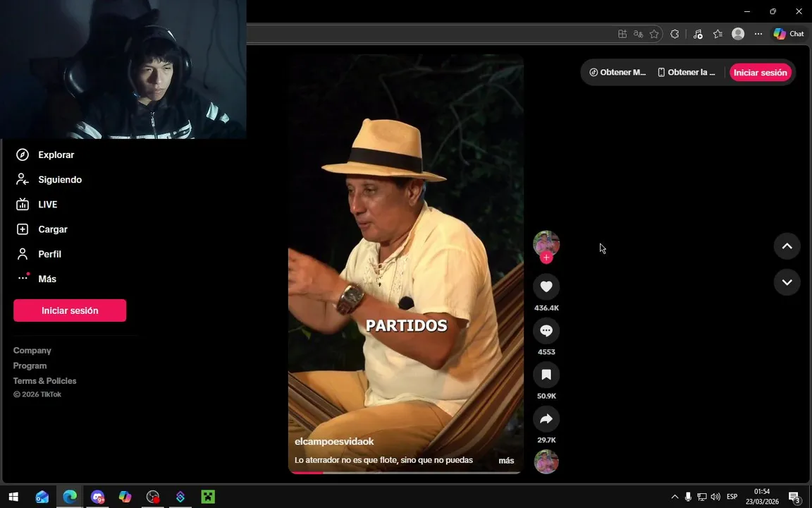Click the 29.7K shares count
This screenshot has width=812, height=508.
click(546, 440)
